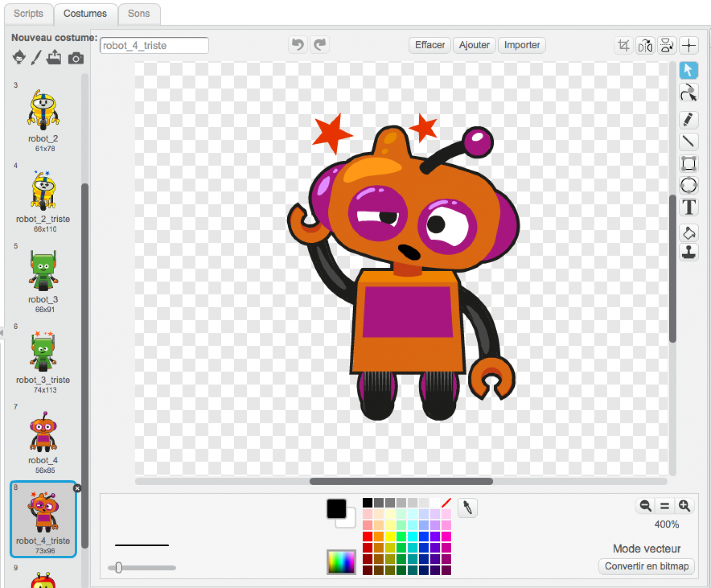Select the Pencil tool
The height and width of the screenshot is (588, 711).
pos(688,120)
